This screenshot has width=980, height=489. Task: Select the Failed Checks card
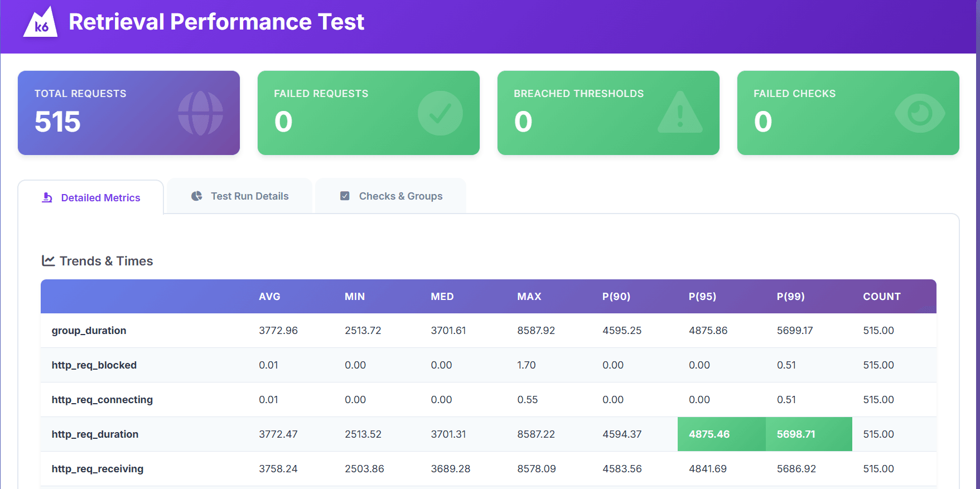(x=848, y=113)
